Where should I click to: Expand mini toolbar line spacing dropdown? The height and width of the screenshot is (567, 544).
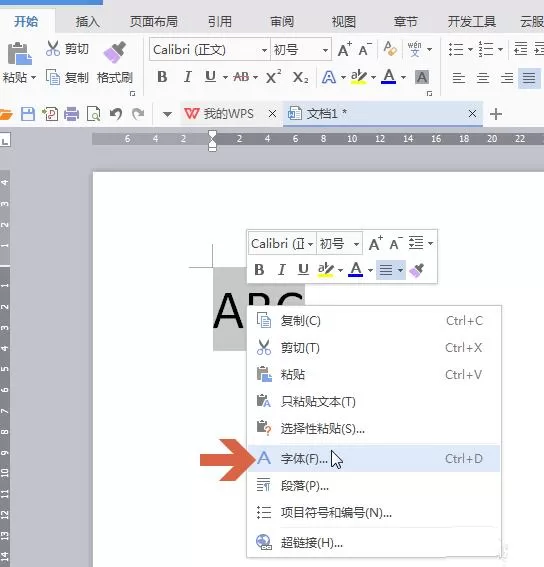430,243
